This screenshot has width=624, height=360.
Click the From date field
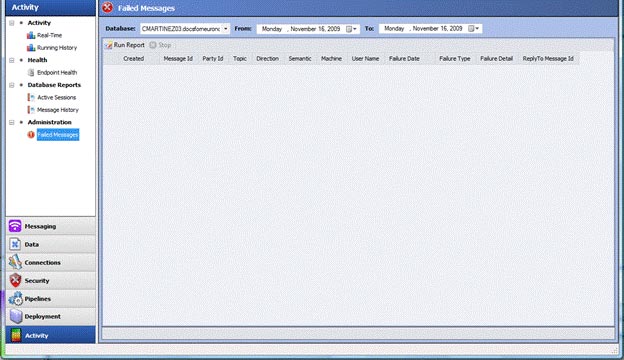click(x=308, y=29)
